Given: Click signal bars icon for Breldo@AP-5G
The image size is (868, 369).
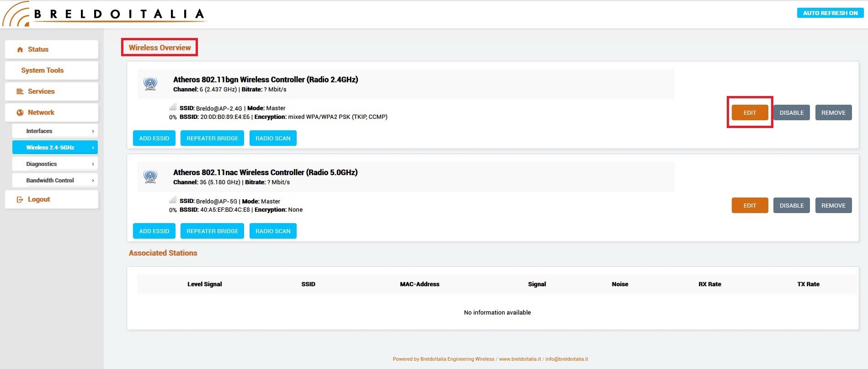Looking at the screenshot, I should pos(173,200).
